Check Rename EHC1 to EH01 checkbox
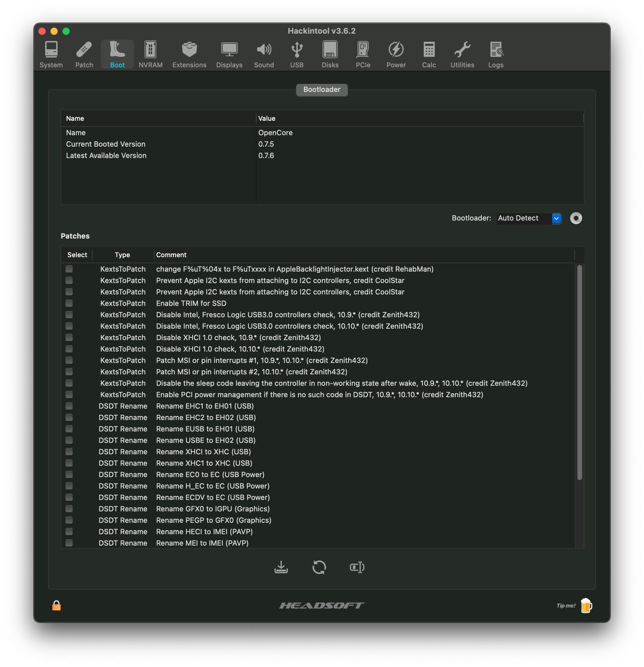Screen dimensions: 644x667 point(69,406)
